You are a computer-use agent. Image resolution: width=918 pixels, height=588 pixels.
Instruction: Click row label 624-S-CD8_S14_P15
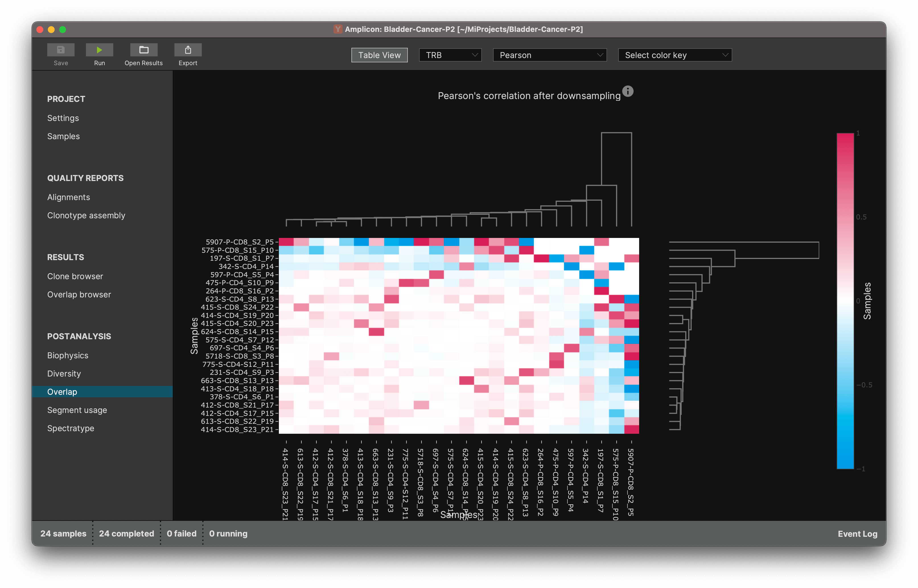[237, 332]
